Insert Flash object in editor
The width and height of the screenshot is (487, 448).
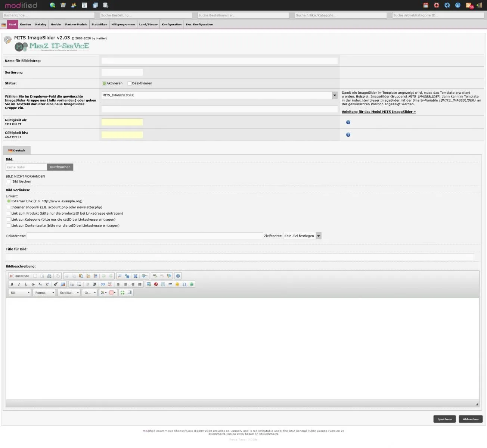point(156,284)
